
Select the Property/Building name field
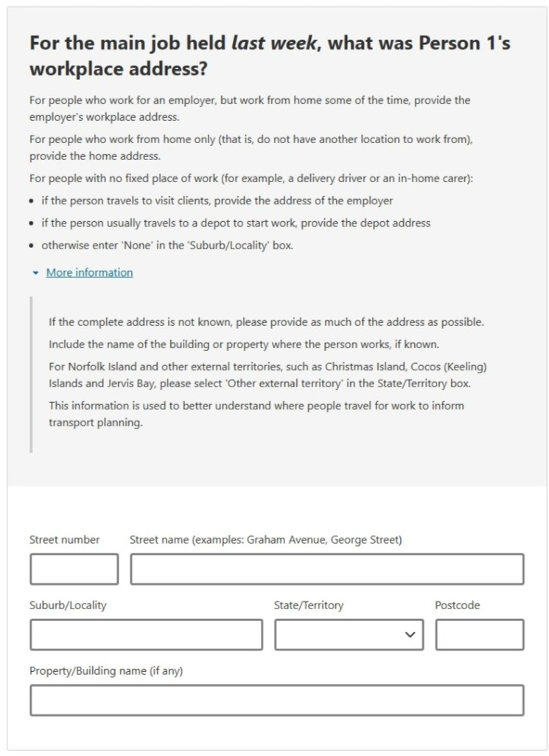[276, 700]
